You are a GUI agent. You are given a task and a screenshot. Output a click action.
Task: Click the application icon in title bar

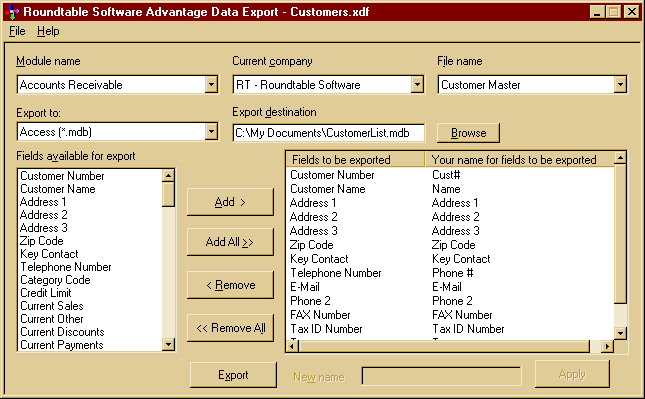click(12, 12)
